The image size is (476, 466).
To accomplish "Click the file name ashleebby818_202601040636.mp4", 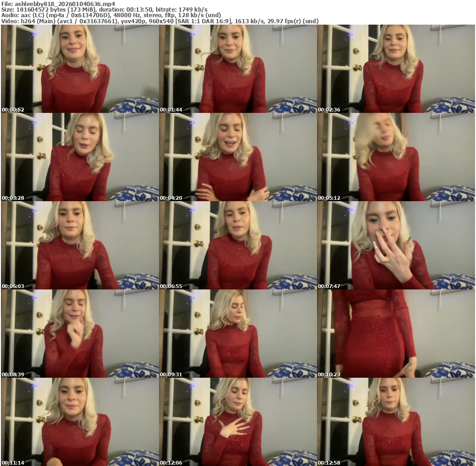I will click(x=65, y=4).
